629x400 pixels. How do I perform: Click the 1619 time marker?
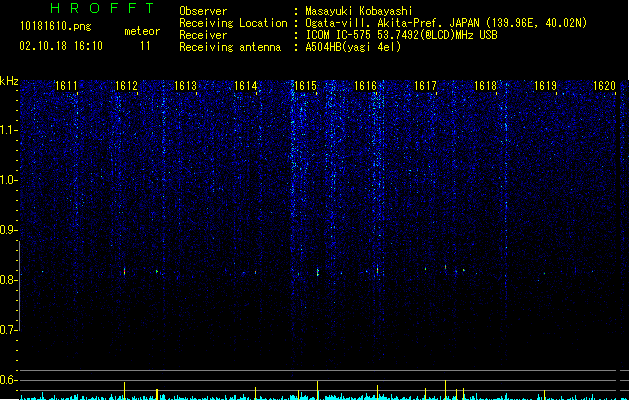pos(546,86)
